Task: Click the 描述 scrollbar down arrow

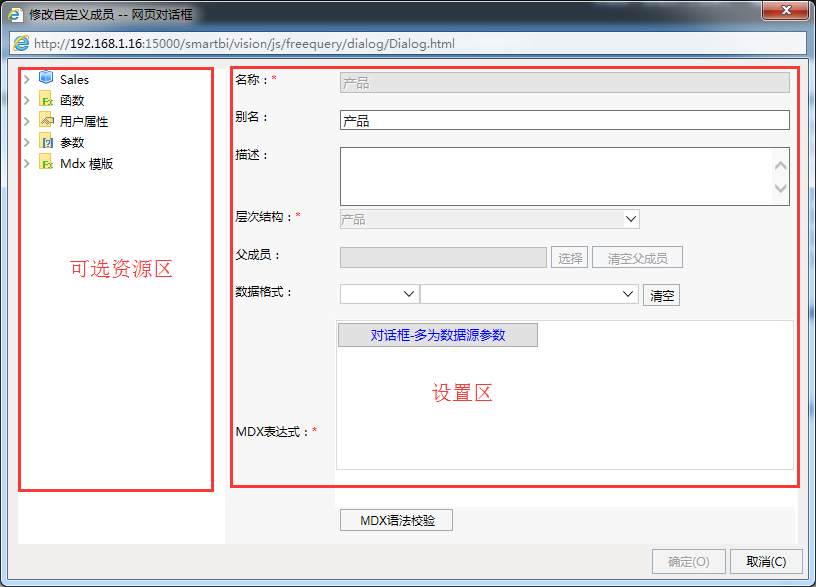Action: point(780,188)
